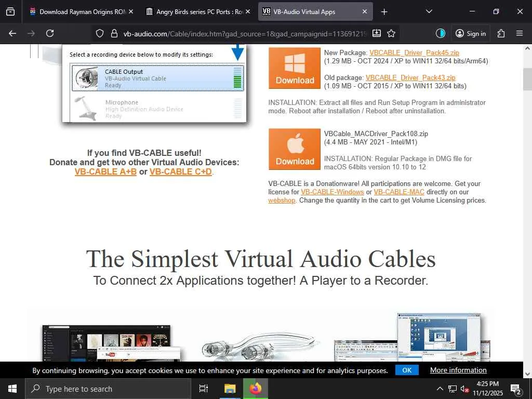This screenshot has width=532, height=399.
Task: Click the muted volume tray icon
Action: point(465,389)
